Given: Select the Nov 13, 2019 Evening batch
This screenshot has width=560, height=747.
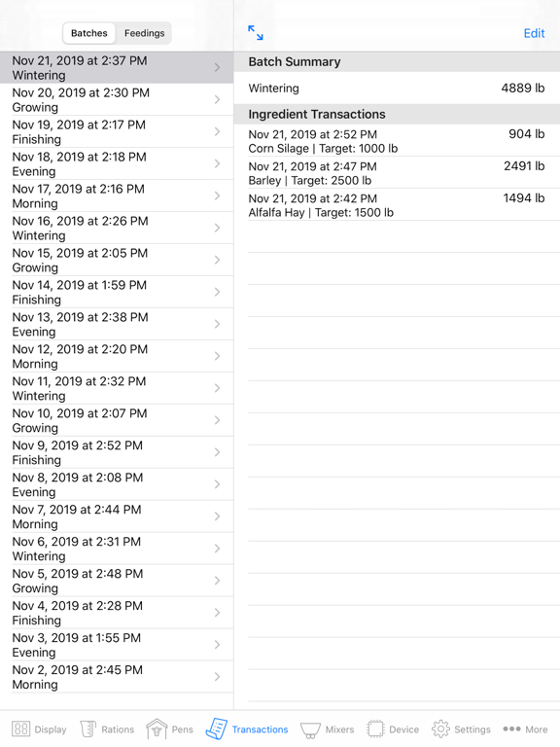Looking at the screenshot, I should [117, 324].
